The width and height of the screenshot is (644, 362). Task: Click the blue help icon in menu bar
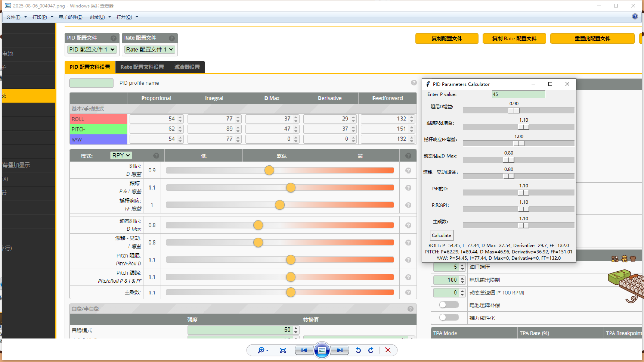click(635, 16)
